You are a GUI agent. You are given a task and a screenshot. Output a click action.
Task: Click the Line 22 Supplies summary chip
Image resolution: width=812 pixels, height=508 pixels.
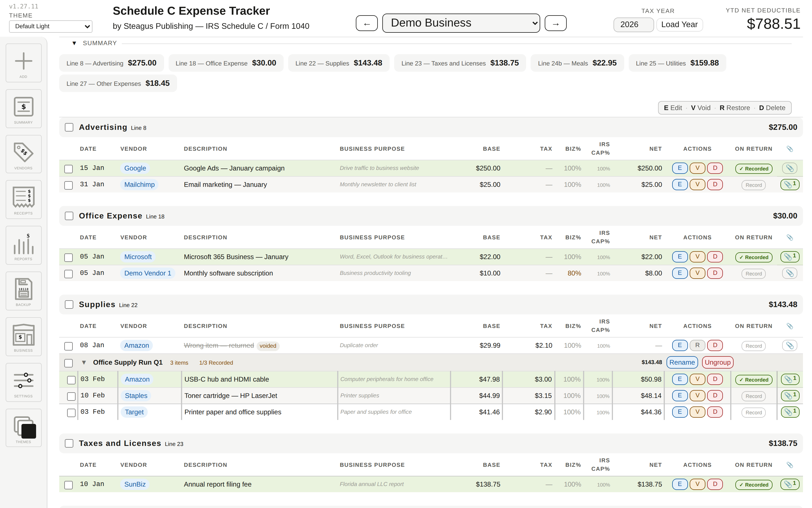(339, 63)
